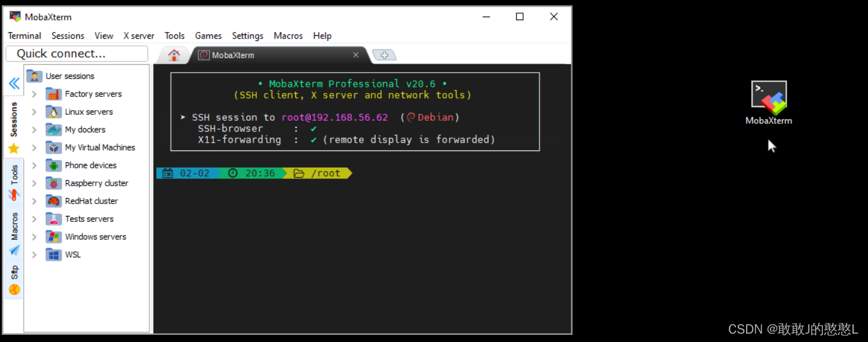868x342 pixels.
Task: Click root@192.168.56.62 in the terminal banner
Action: [335, 117]
